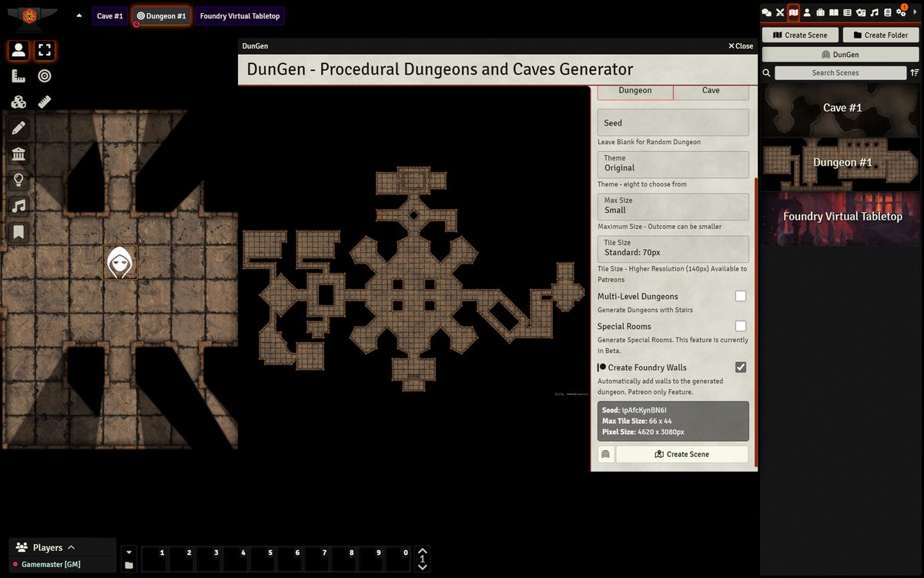The image size is (924, 578).
Task: Enable the Special Rooms checkbox
Action: (x=741, y=326)
